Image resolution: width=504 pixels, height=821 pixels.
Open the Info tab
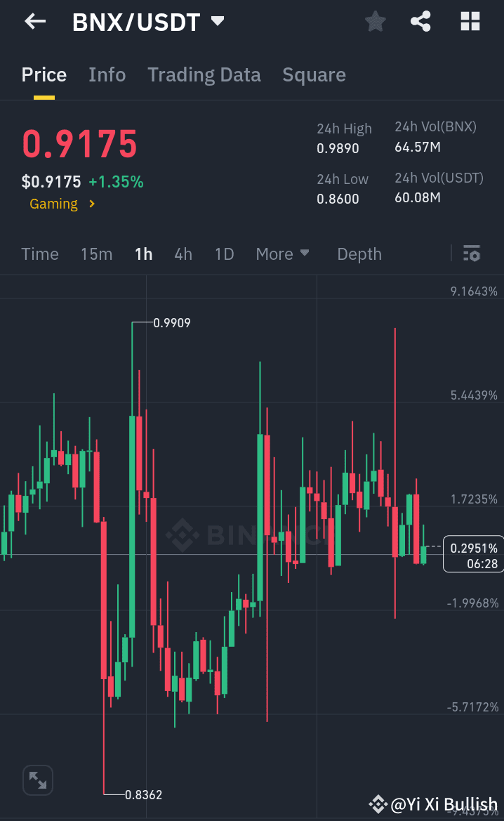click(x=107, y=74)
